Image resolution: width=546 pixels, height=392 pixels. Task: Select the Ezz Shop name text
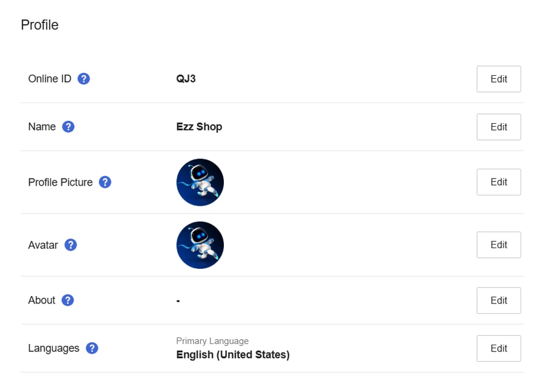(199, 126)
